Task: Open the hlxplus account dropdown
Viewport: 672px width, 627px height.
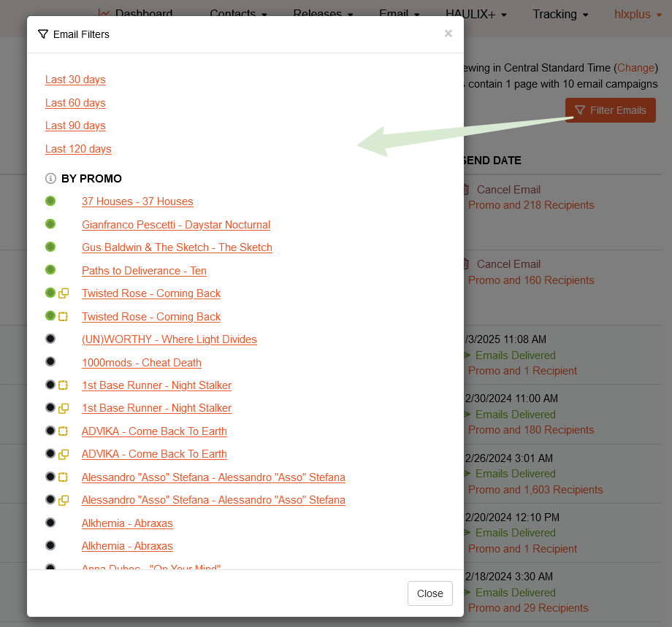Action: (638, 14)
